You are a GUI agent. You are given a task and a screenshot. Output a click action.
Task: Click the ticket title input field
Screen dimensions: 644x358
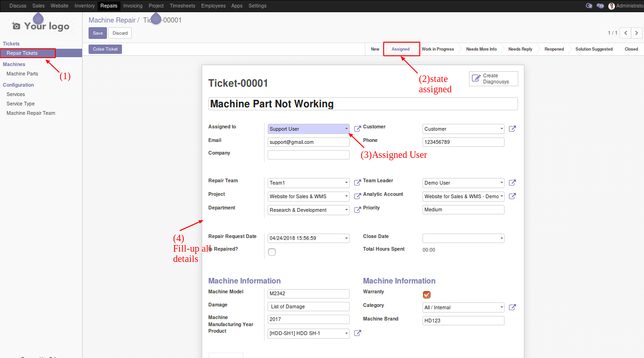click(363, 104)
